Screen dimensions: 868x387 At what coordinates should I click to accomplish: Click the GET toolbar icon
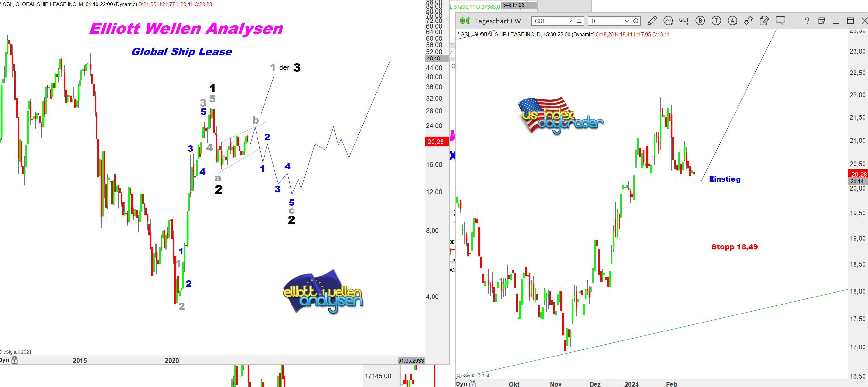(x=684, y=21)
